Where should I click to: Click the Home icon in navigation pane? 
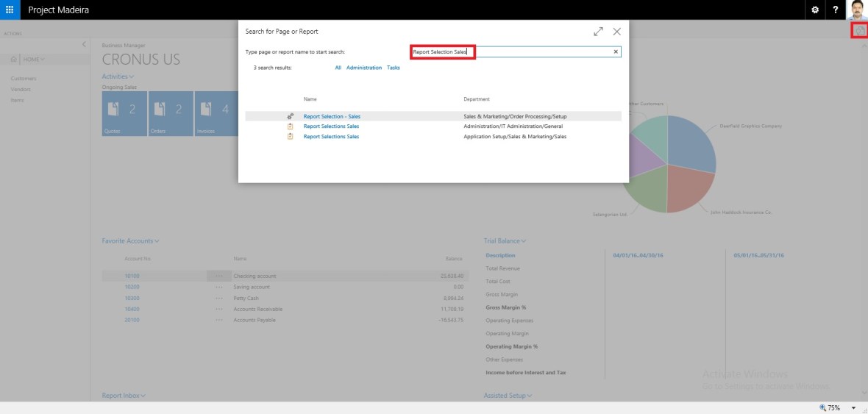click(14, 59)
